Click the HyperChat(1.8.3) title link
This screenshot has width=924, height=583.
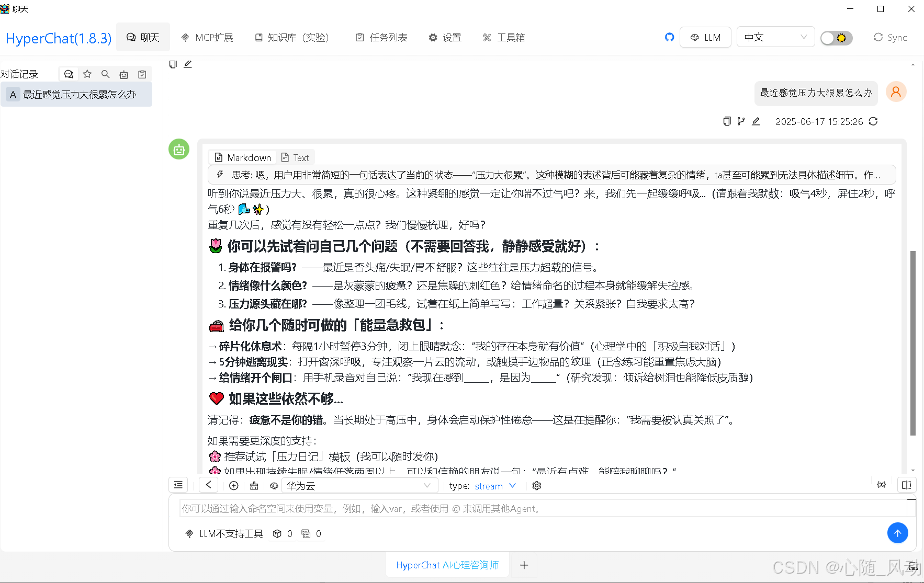[59, 38]
